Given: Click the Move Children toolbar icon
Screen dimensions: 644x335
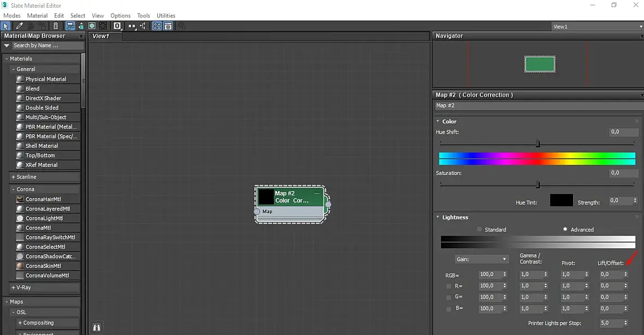Looking at the screenshot, I should pyautogui.click(x=70, y=26).
